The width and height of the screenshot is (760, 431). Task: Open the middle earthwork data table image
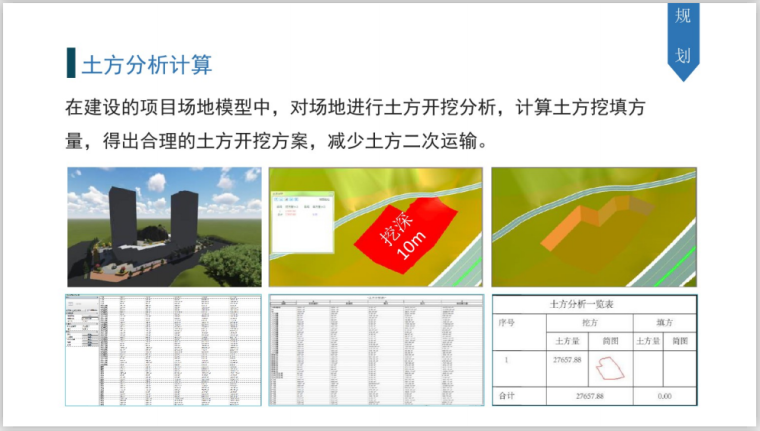pyautogui.click(x=375, y=350)
